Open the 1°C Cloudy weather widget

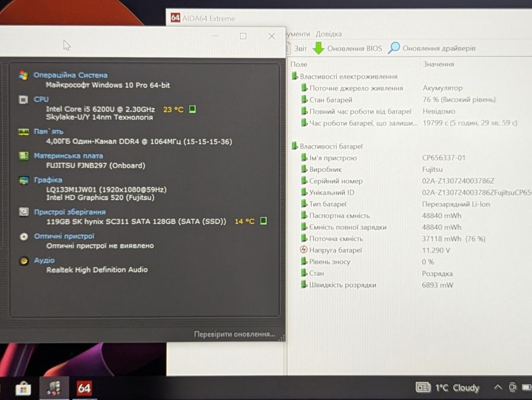[457, 388]
